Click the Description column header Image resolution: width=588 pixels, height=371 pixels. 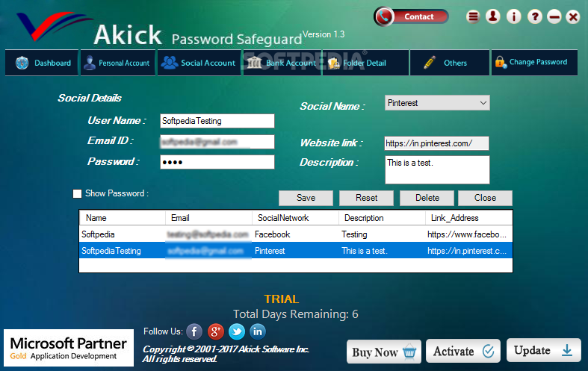[382, 218]
